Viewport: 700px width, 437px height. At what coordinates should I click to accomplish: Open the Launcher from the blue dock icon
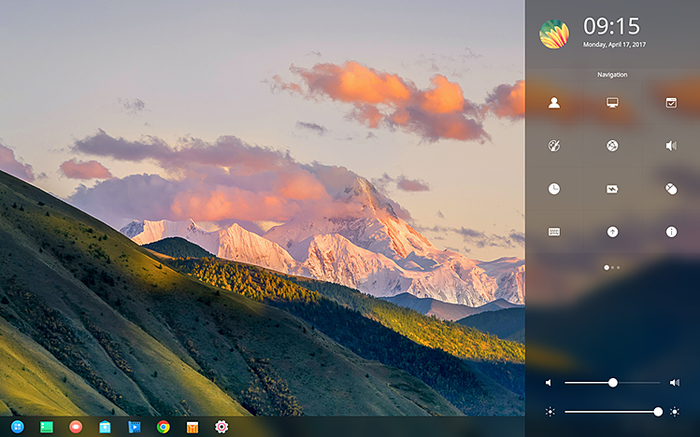(17, 427)
